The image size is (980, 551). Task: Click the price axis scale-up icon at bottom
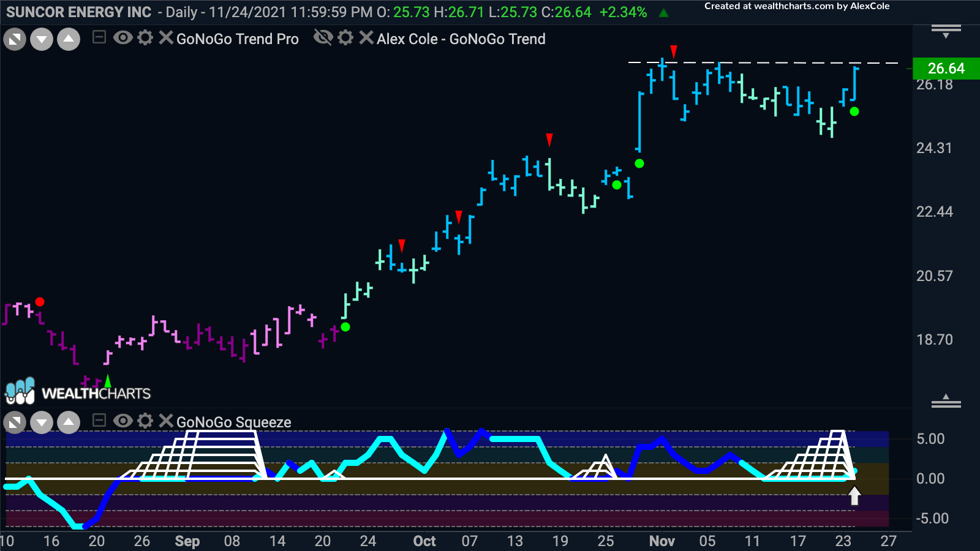pyautogui.click(x=946, y=401)
